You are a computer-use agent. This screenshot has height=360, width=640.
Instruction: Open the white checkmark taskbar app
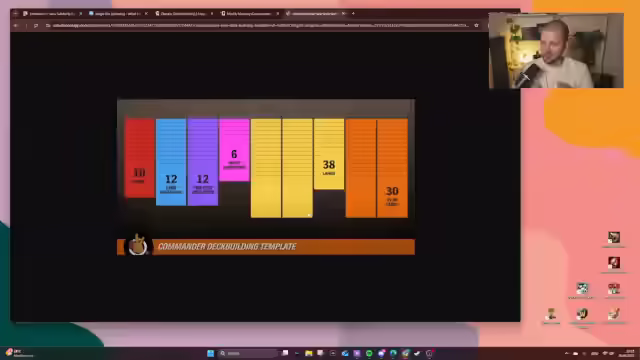(x=417, y=353)
